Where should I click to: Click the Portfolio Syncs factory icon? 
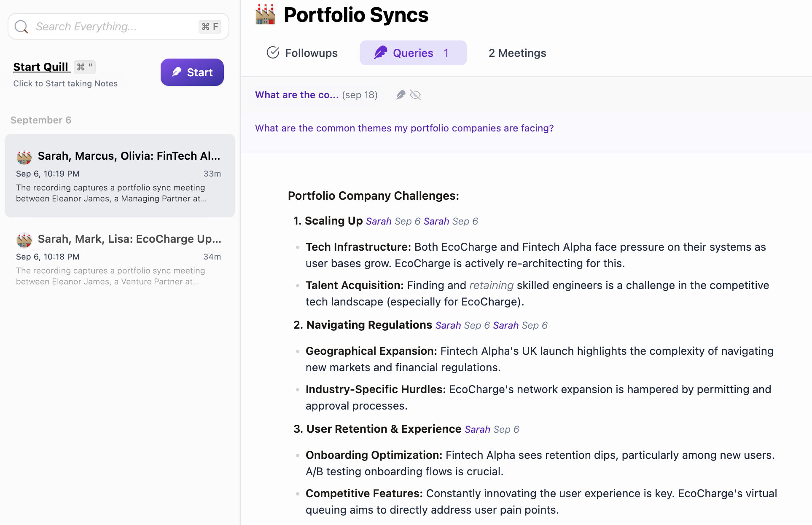point(265,15)
